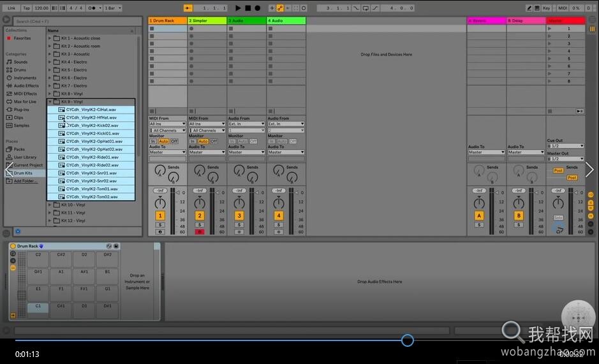The height and width of the screenshot is (364, 599).
Task: Adjust track 1 Send A knob
Action: click(x=160, y=170)
